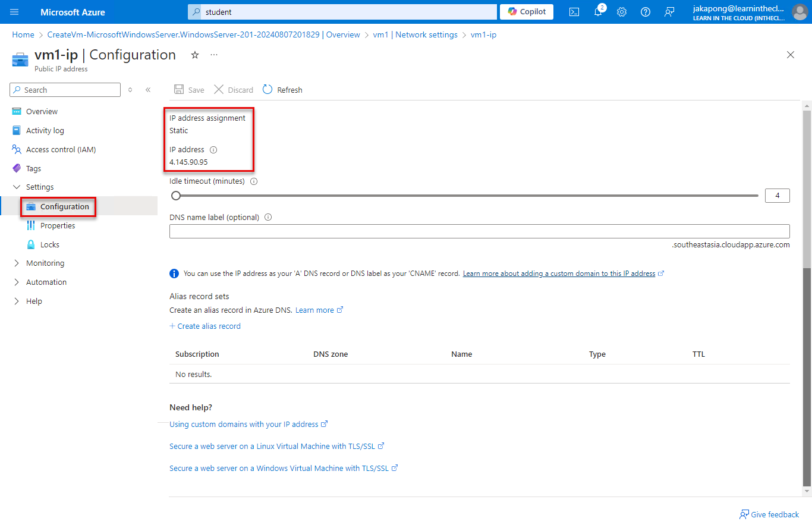
Task: Go to the Home breadcrumb
Action: (x=23, y=35)
